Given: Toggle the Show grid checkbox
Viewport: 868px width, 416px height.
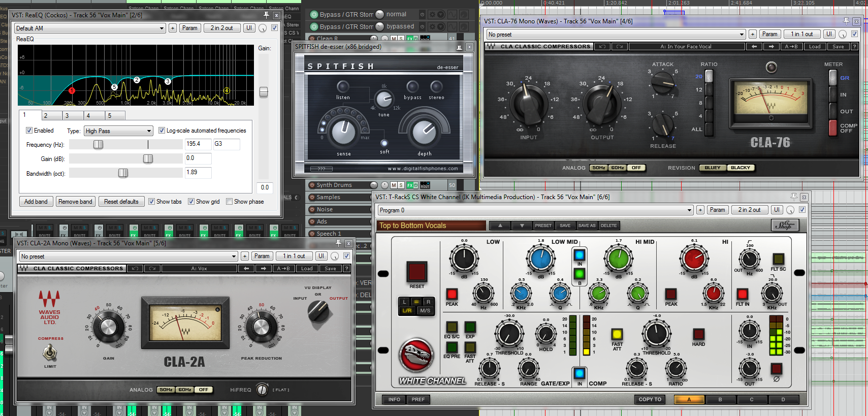Looking at the screenshot, I should pyautogui.click(x=191, y=202).
